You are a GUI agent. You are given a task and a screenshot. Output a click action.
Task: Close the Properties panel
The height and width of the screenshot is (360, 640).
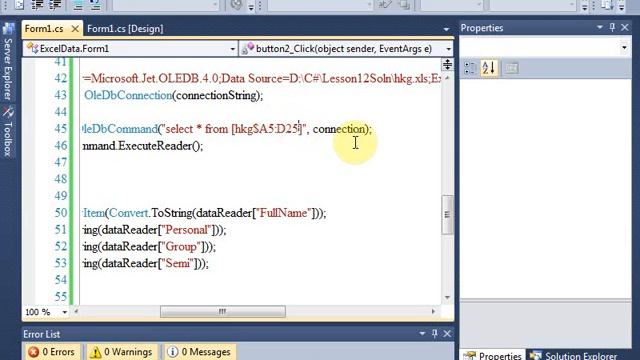[625, 27]
